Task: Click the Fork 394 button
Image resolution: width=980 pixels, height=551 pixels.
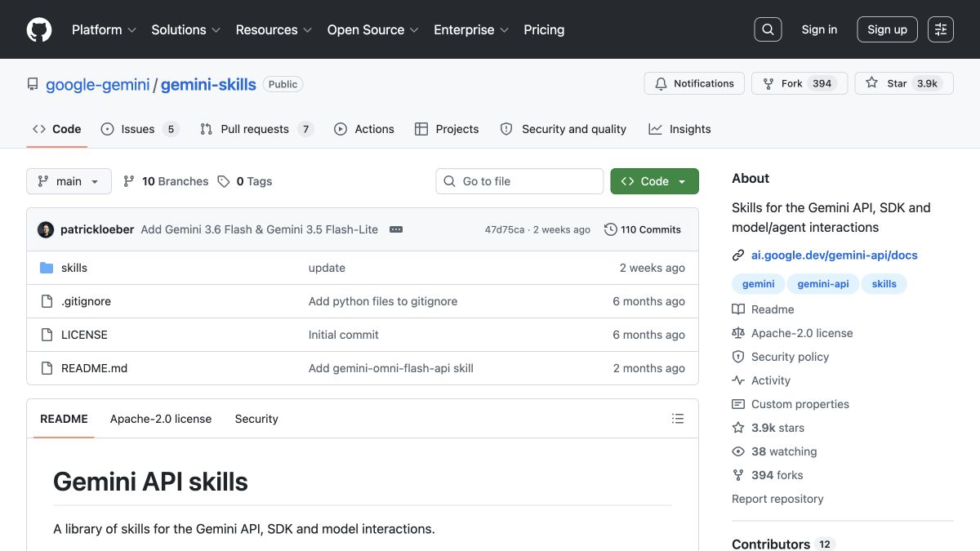Action: click(x=800, y=83)
